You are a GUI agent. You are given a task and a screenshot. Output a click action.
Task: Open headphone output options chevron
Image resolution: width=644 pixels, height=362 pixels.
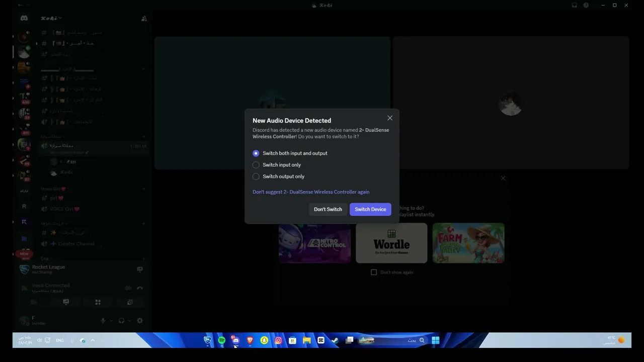[129, 321]
